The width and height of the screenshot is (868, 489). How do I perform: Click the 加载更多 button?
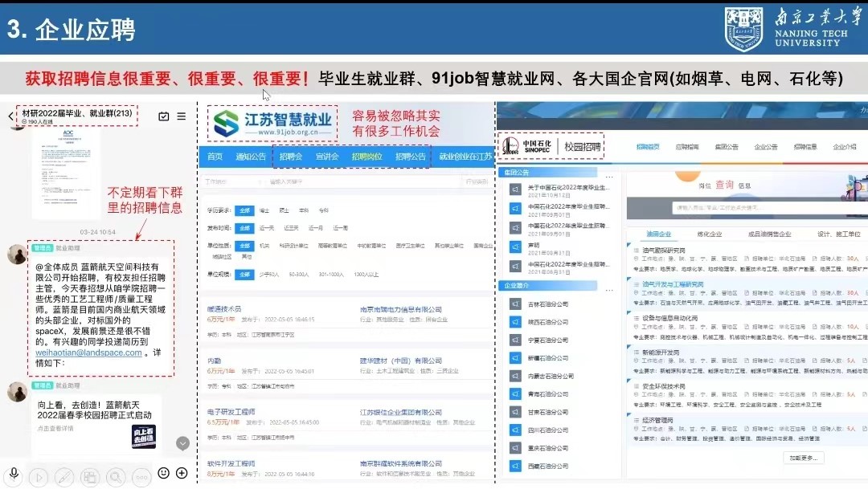[x=803, y=458]
